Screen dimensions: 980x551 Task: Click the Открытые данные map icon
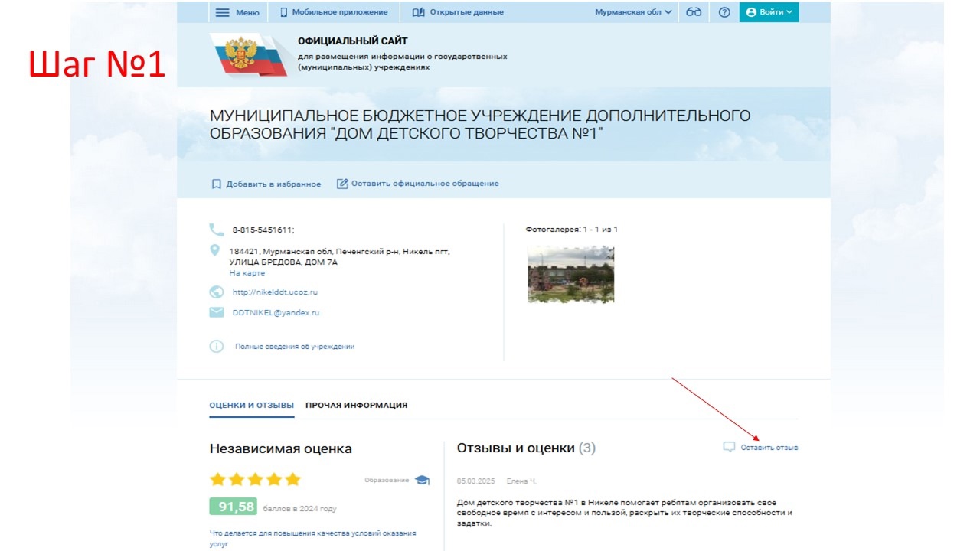418,12
